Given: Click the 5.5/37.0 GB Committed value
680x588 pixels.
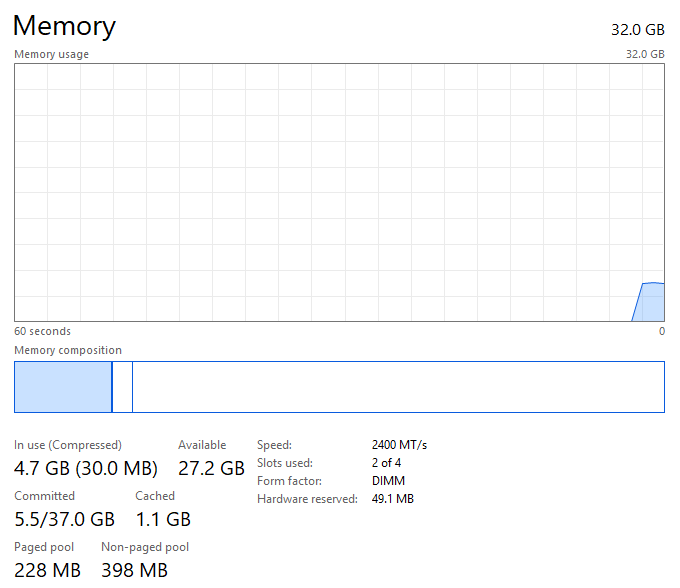Looking at the screenshot, I should (x=64, y=519).
